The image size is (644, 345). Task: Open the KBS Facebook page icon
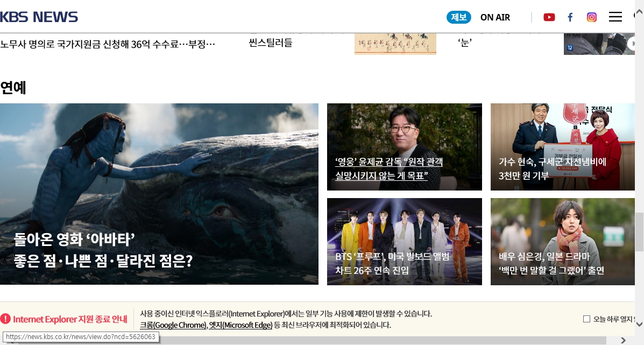point(570,17)
